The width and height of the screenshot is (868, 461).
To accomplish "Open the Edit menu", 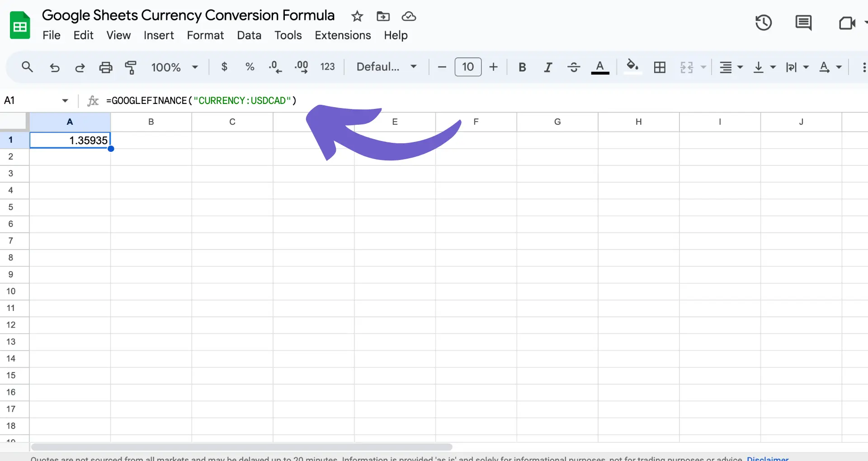I will [x=84, y=35].
